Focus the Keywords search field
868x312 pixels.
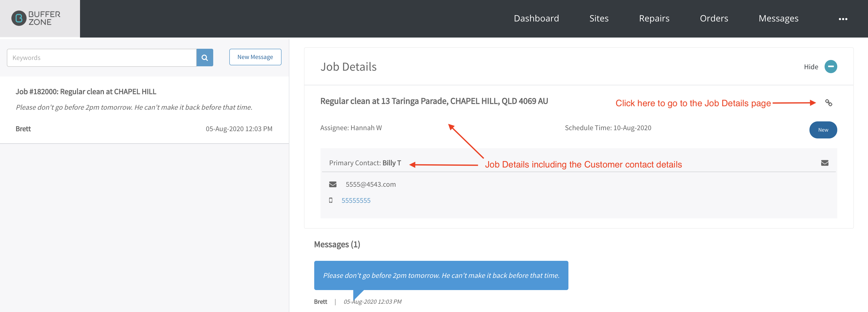pos(102,58)
